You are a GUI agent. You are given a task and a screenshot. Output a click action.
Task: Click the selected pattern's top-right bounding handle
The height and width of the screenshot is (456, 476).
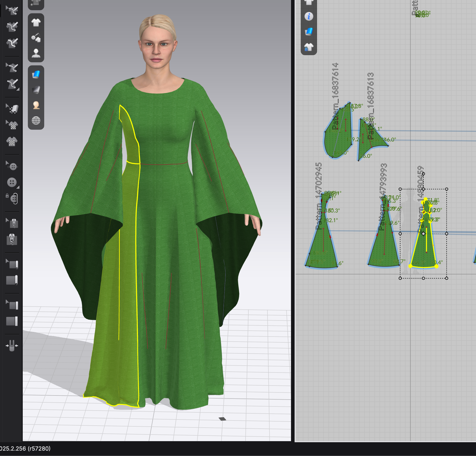(x=446, y=189)
